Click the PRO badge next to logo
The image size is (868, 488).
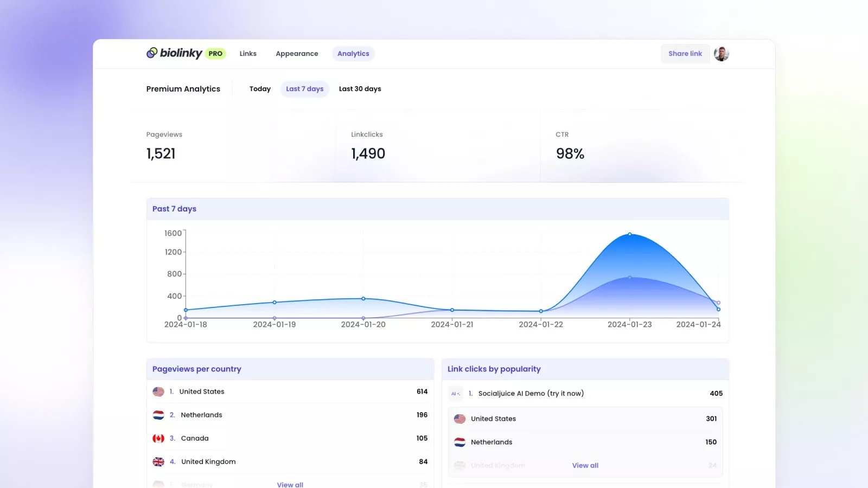(215, 54)
